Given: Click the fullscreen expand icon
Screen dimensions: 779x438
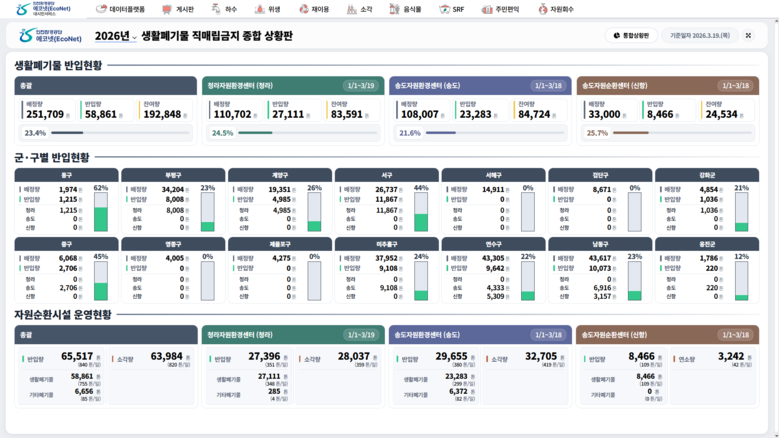Looking at the screenshot, I should (748, 35).
